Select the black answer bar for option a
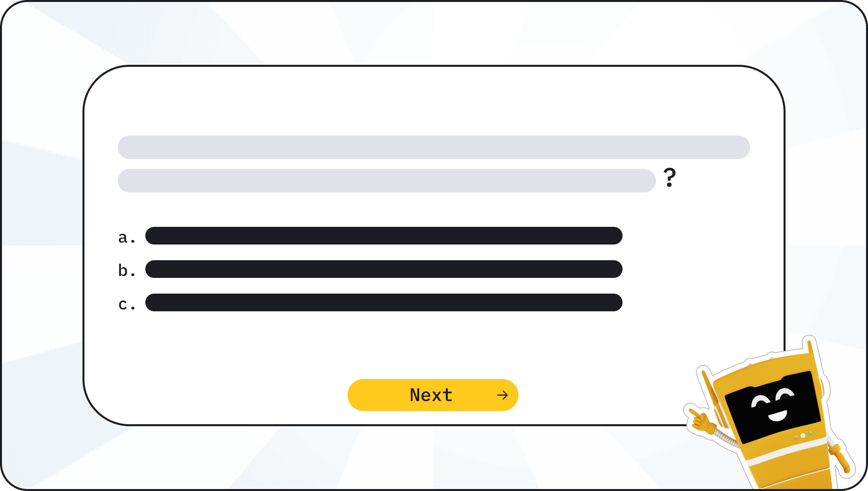This screenshot has height=491, width=868. click(383, 236)
